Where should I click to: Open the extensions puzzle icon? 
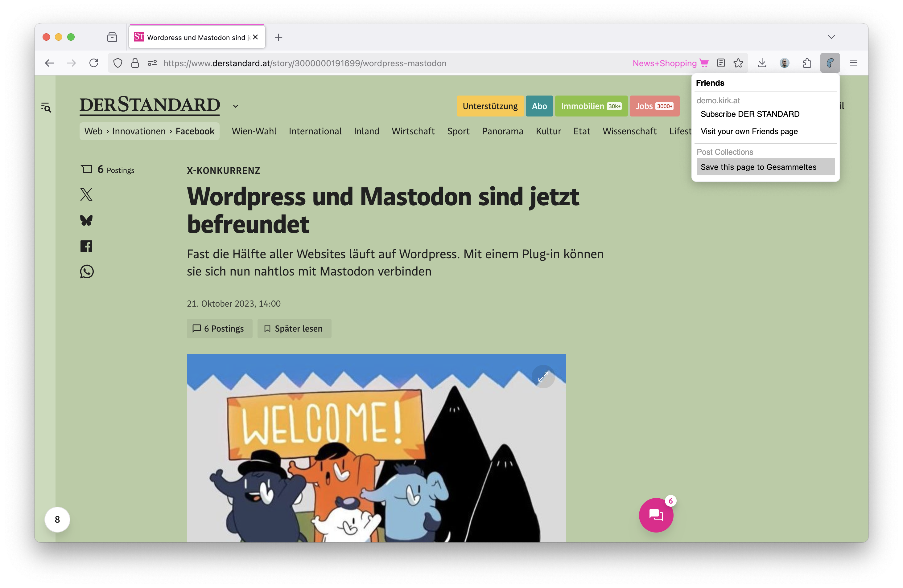(x=807, y=63)
